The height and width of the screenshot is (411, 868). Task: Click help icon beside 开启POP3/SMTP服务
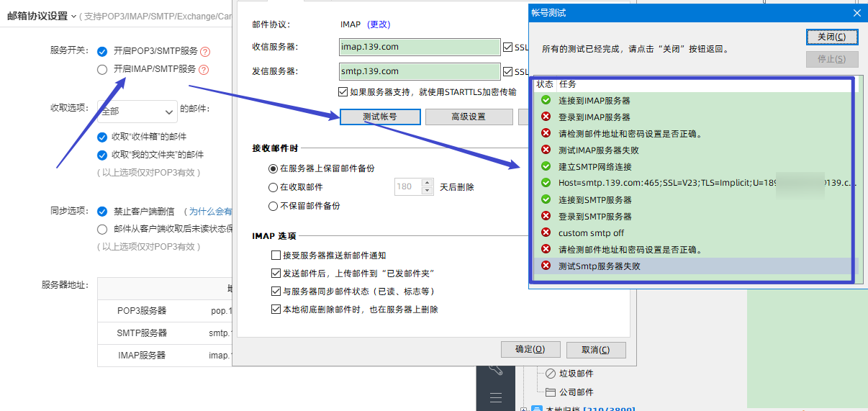[x=205, y=52]
